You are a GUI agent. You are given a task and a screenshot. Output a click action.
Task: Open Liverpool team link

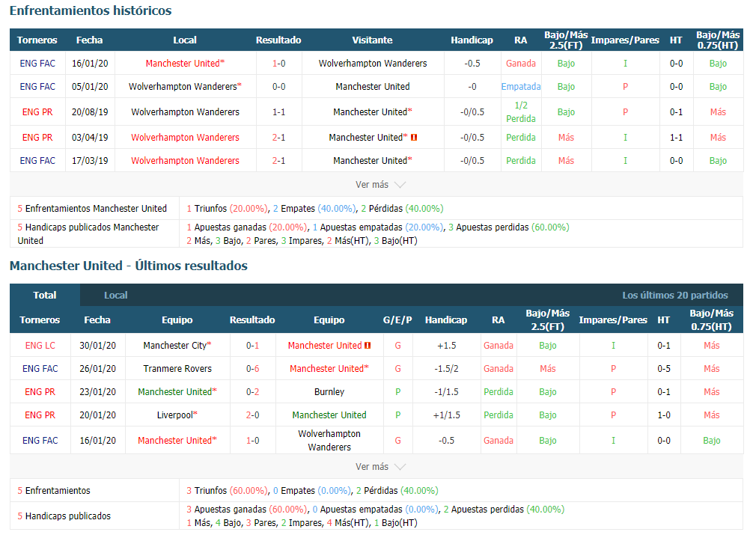[x=175, y=415]
